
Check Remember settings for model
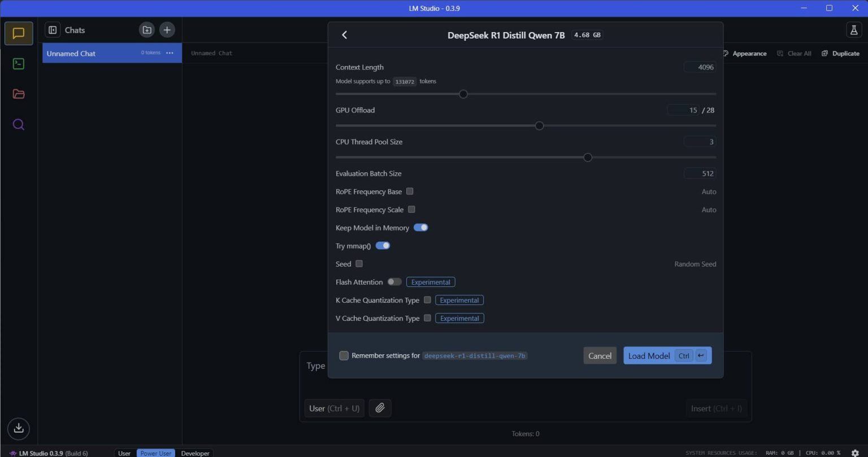(344, 355)
